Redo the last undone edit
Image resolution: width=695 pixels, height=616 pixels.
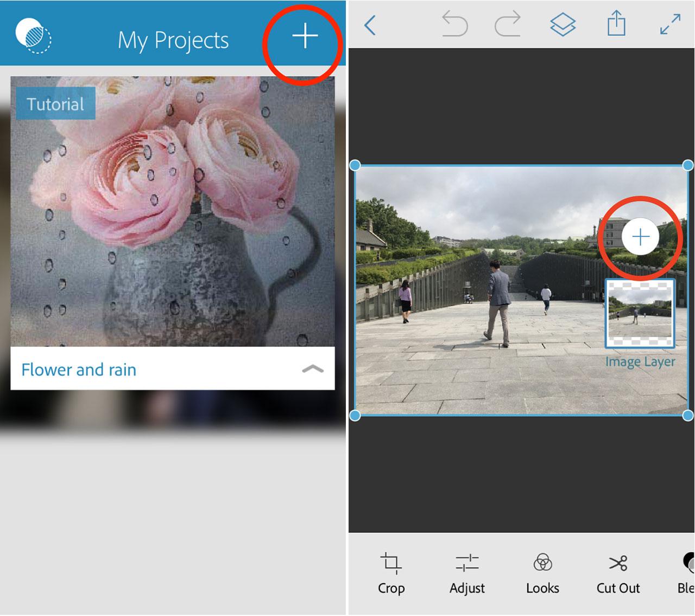pyautogui.click(x=507, y=25)
